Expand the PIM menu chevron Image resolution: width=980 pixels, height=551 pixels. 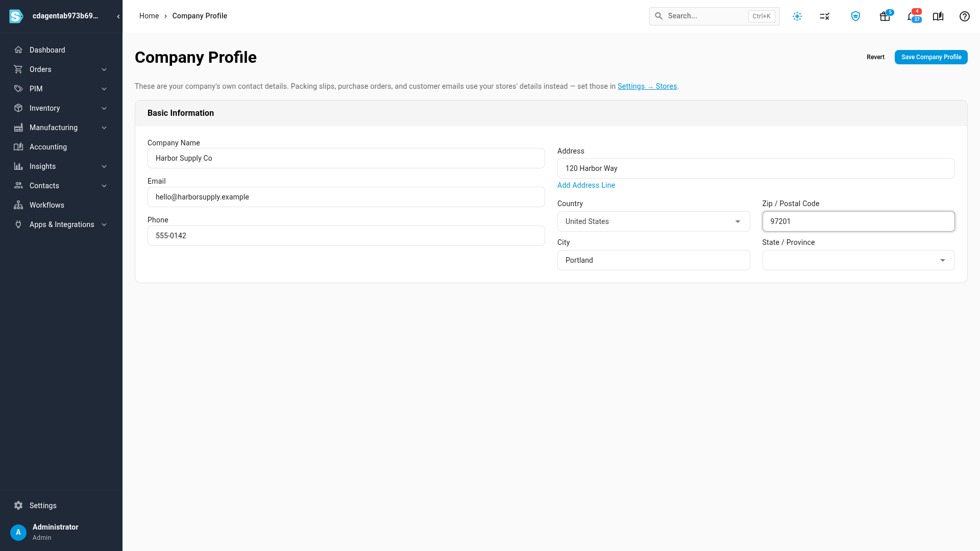pos(104,89)
